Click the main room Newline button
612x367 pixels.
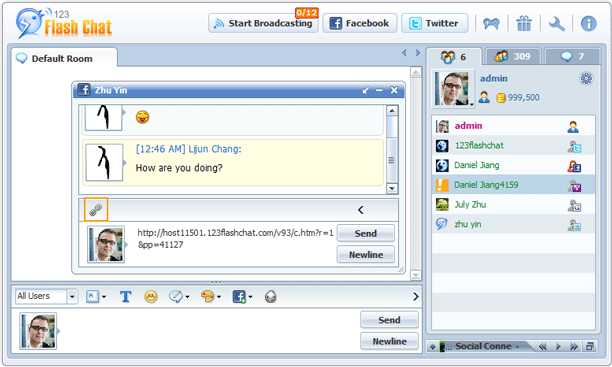389,341
